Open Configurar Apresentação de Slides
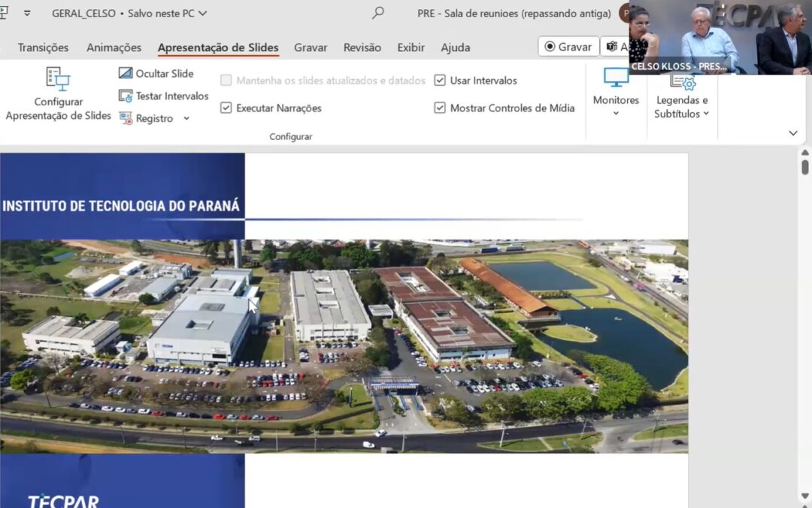The width and height of the screenshot is (812, 508). pyautogui.click(x=58, y=94)
